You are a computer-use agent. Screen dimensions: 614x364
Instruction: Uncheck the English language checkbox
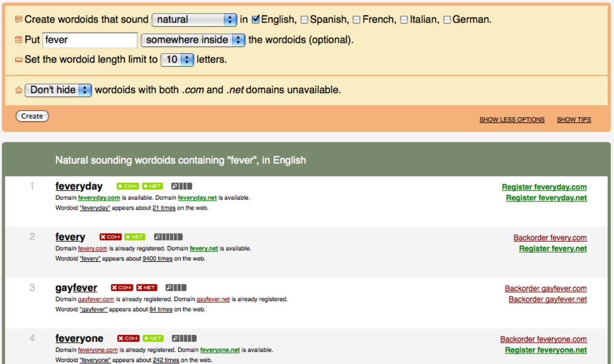tap(256, 20)
